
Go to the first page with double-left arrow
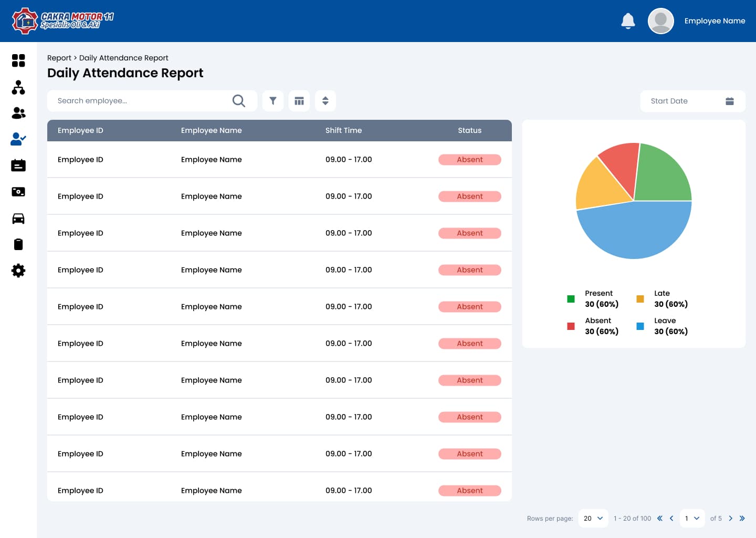coord(660,519)
